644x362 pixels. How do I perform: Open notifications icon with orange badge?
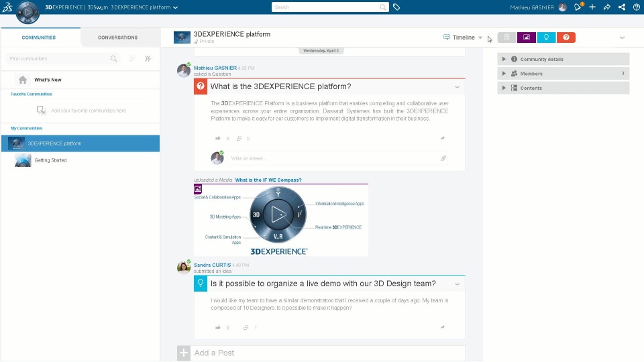click(x=578, y=7)
